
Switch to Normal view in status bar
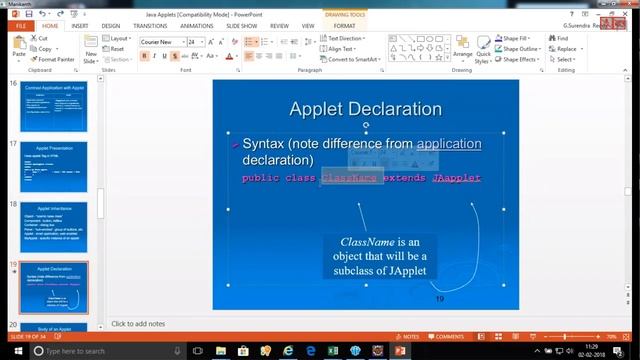pyautogui.click(x=481, y=336)
